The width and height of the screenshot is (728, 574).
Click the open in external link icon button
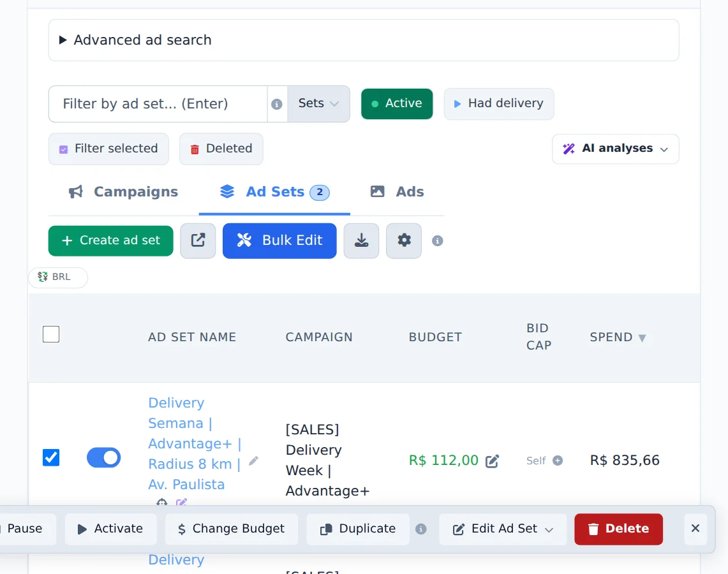198,240
